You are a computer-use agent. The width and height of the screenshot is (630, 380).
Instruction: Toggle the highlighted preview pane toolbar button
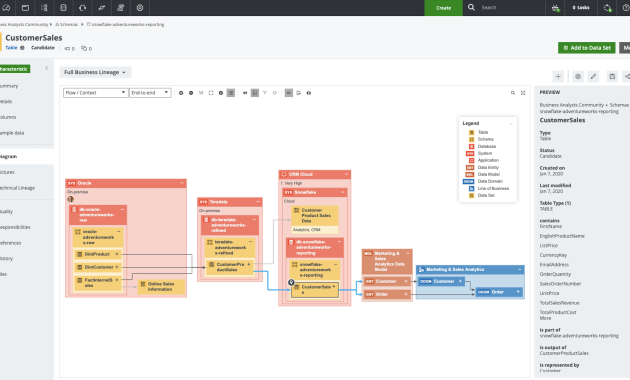coord(255,93)
